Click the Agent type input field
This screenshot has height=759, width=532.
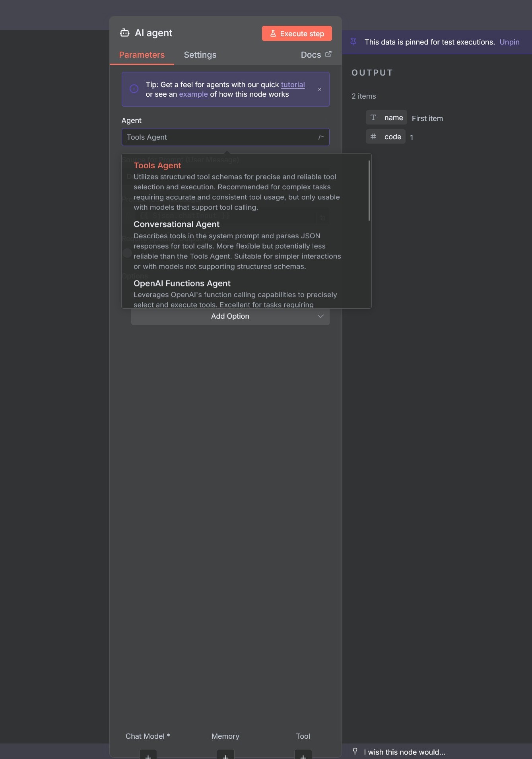tap(225, 137)
